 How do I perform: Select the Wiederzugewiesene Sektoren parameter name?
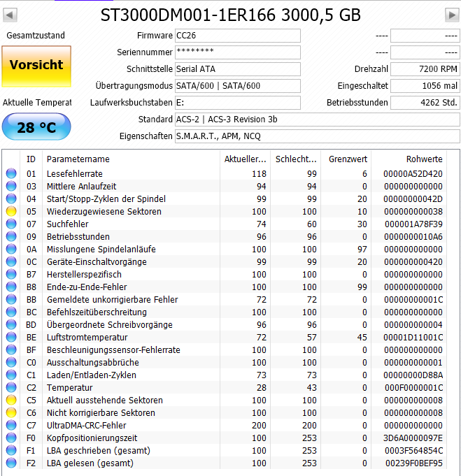click(104, 211)
